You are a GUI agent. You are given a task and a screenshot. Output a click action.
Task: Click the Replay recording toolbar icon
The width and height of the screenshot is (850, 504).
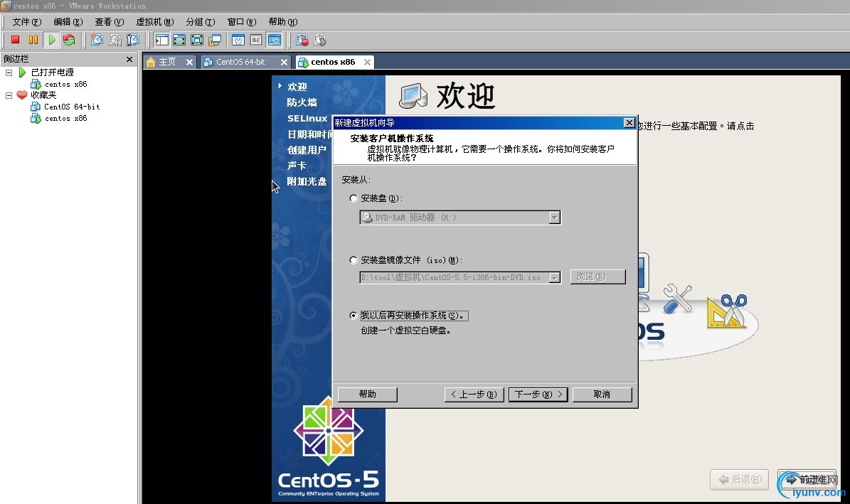click(320, 40)
